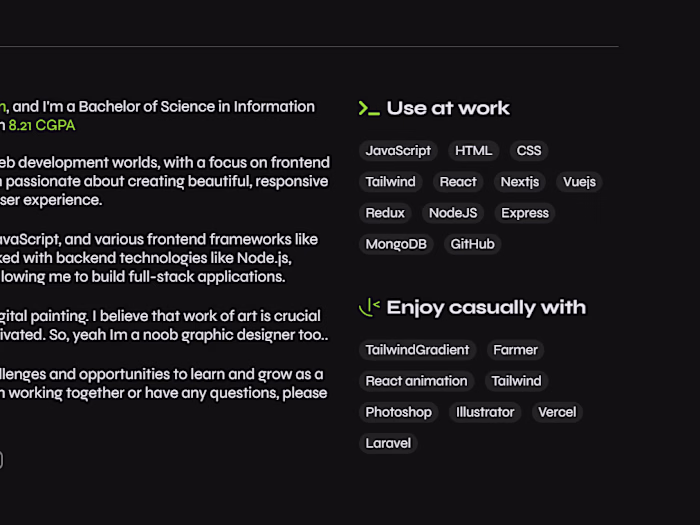
Task: Select the Vuejs skill tag
Action: click(579, 182)
